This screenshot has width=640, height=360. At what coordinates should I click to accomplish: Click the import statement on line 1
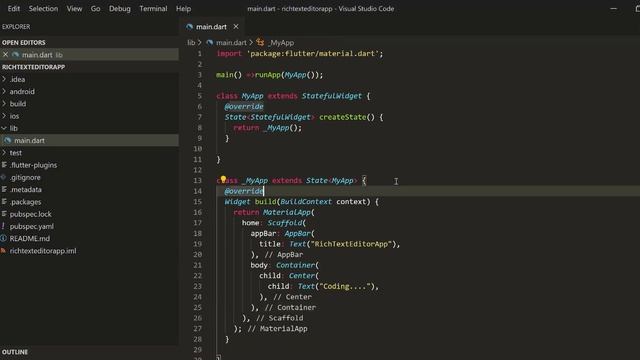coord(300,53)
